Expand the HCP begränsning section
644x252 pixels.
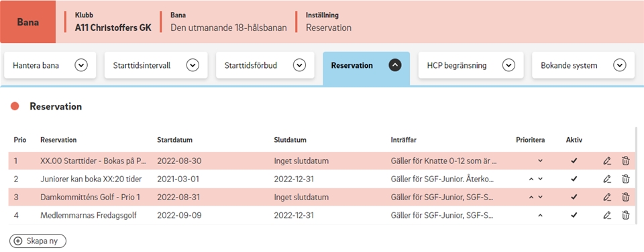[x=509, y=65]
